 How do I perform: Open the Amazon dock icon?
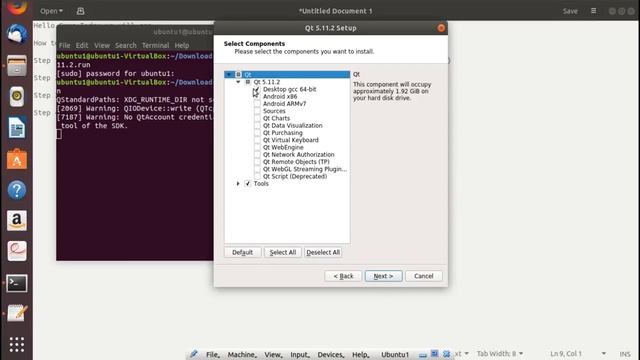tap(17, 221)
